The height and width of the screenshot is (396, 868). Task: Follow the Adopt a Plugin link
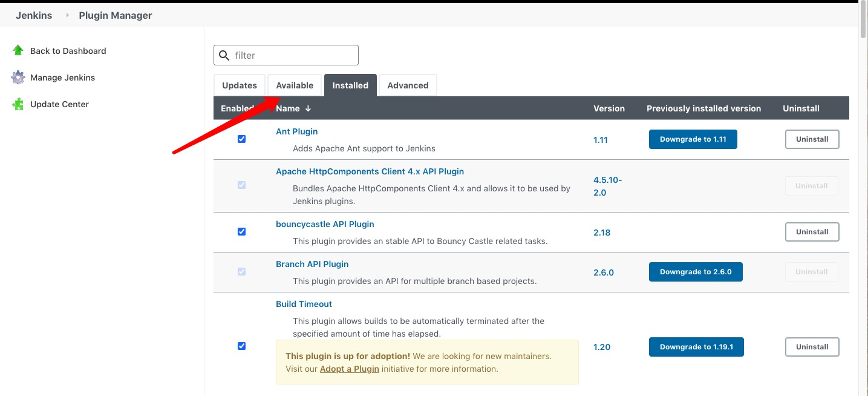pyautogui.click(x=350, y=369)
